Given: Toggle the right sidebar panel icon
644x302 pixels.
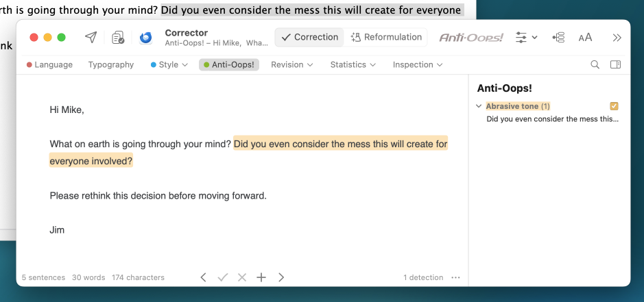Looking at the screenshot, I should coord(615,64).
